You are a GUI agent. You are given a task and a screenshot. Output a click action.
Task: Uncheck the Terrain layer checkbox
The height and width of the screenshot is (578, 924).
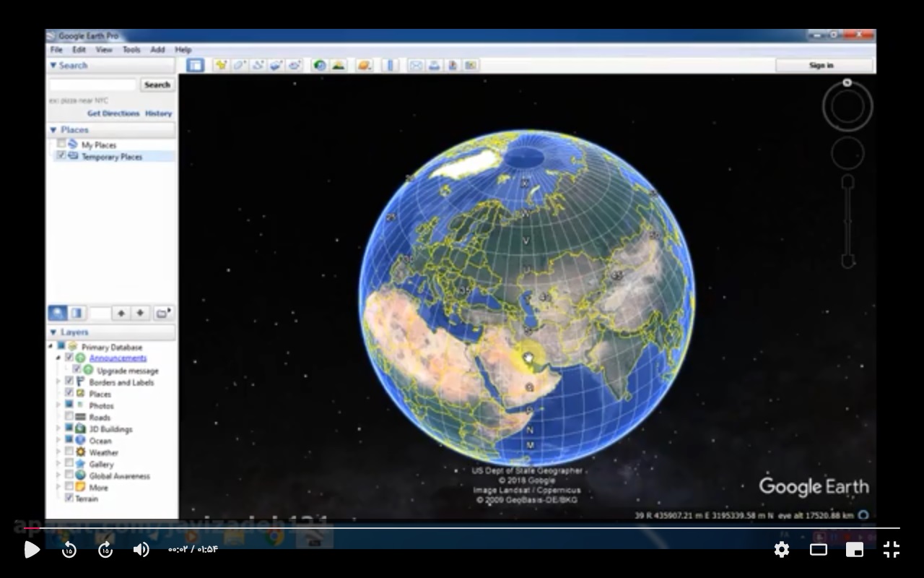pyautogui.click(x=69, y=499)
